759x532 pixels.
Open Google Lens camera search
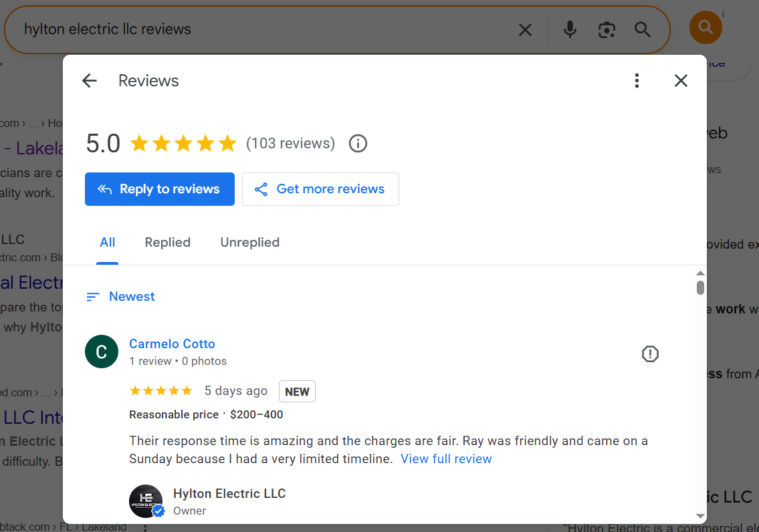[607, 29]
